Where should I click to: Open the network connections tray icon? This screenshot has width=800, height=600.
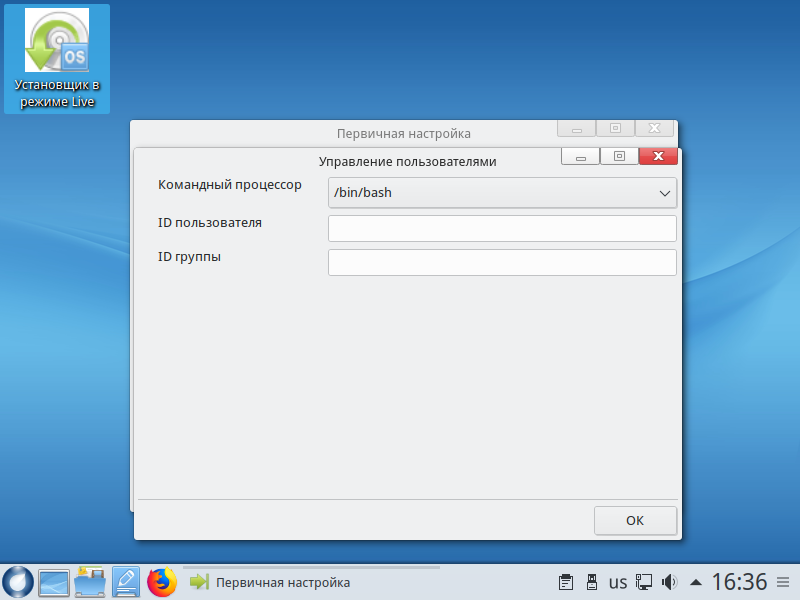(645, 582)
